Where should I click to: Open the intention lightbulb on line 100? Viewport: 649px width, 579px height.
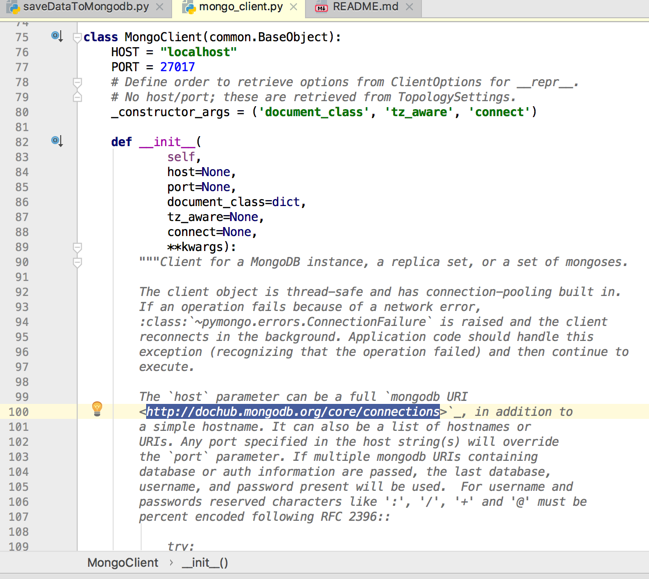(97, 409)
